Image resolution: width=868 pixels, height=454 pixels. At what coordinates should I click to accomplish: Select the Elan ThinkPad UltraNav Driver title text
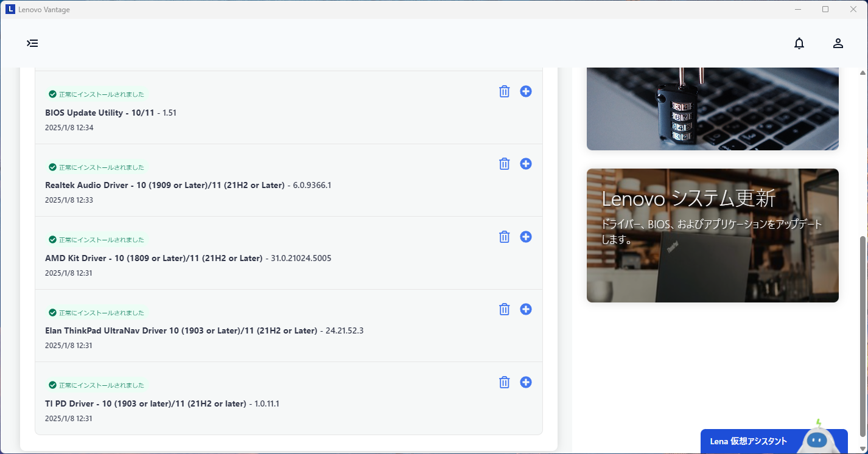(181, 330)
